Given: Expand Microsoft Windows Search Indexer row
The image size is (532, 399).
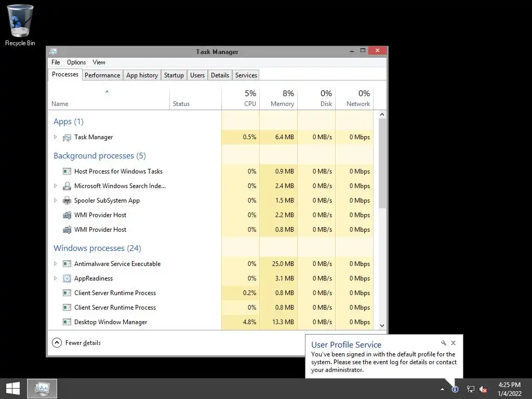Looking at the screenshot, I should [55, 185].
